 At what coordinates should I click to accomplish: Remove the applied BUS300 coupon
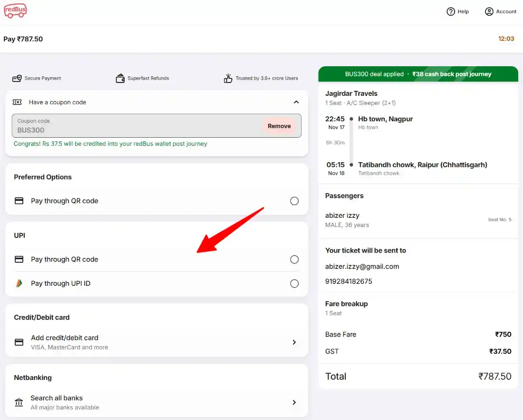point(279,126)
